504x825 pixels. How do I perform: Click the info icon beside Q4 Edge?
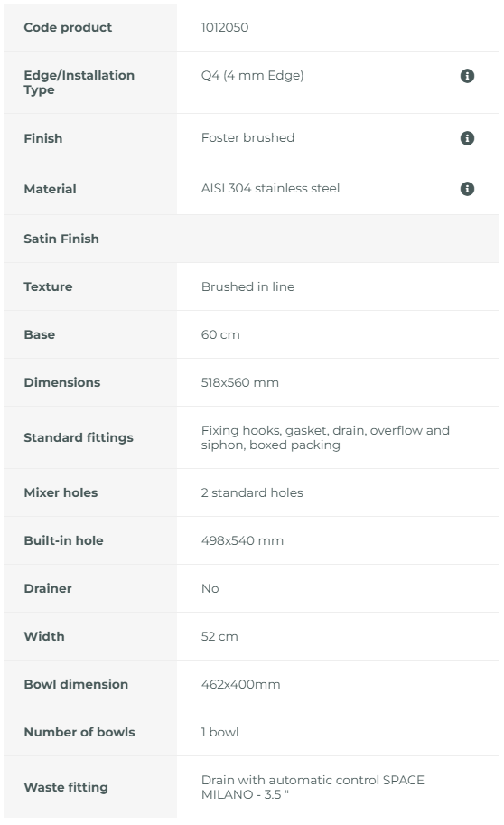467,76
